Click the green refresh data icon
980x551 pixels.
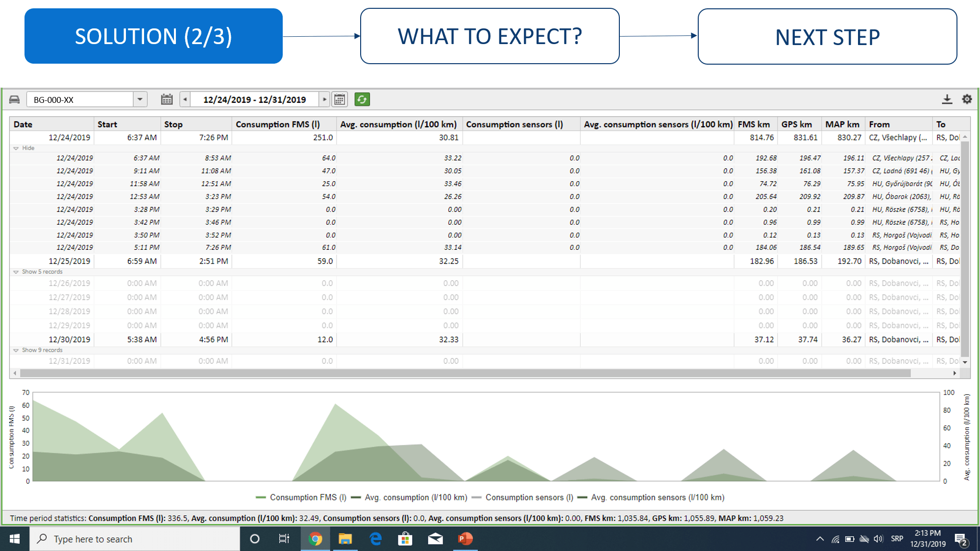362,99
